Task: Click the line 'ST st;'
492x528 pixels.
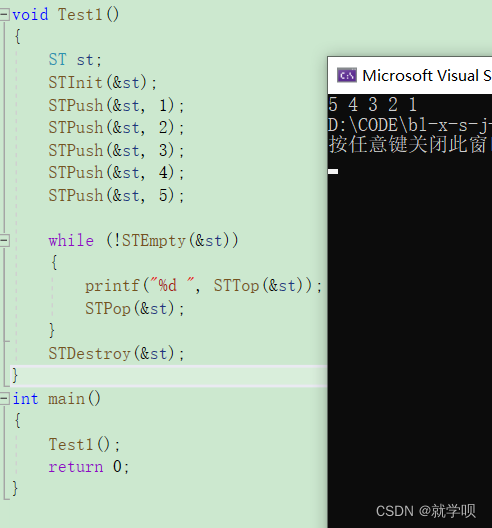Action: [75, 60]
